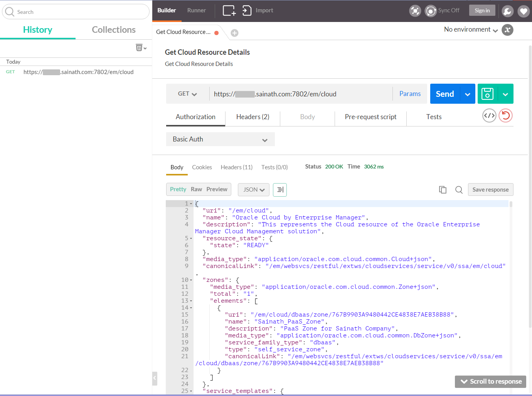Screen dimensions: 532x396
Task: Switch to the Builder tab
Action: [x=167, y=10]
